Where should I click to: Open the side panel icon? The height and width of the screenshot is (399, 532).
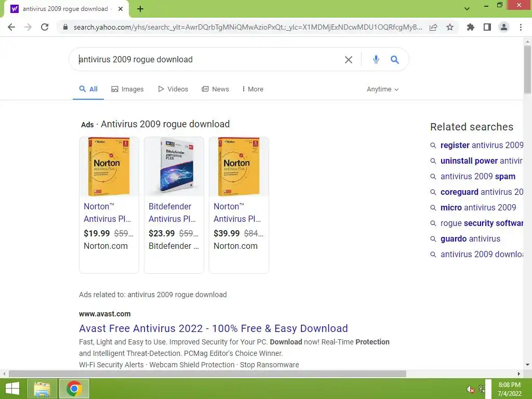(x=487, y=27)
